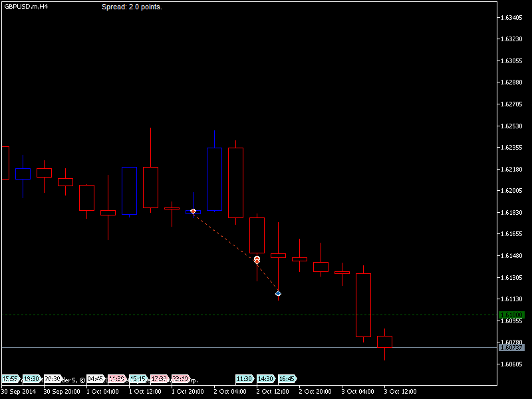532x399 pixels.
Task: Click the 1.62005 price scale value
Action: (511, 191)
